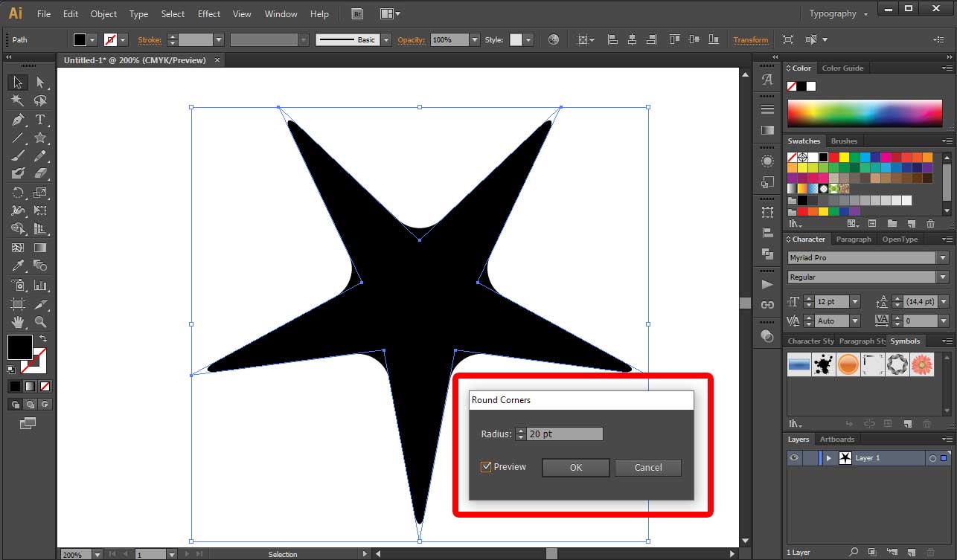Select the Selection tool
The image size is (957, 560).
(17, 82)
